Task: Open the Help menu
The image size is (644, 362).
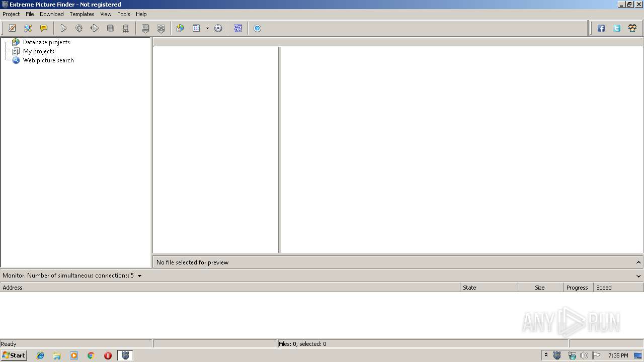Action: (x=141, y=14)
